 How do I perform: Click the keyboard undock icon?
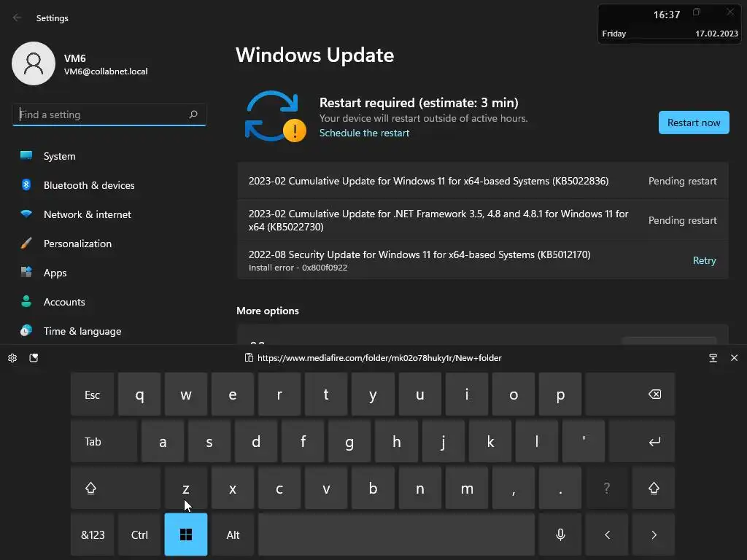(713, 358)
